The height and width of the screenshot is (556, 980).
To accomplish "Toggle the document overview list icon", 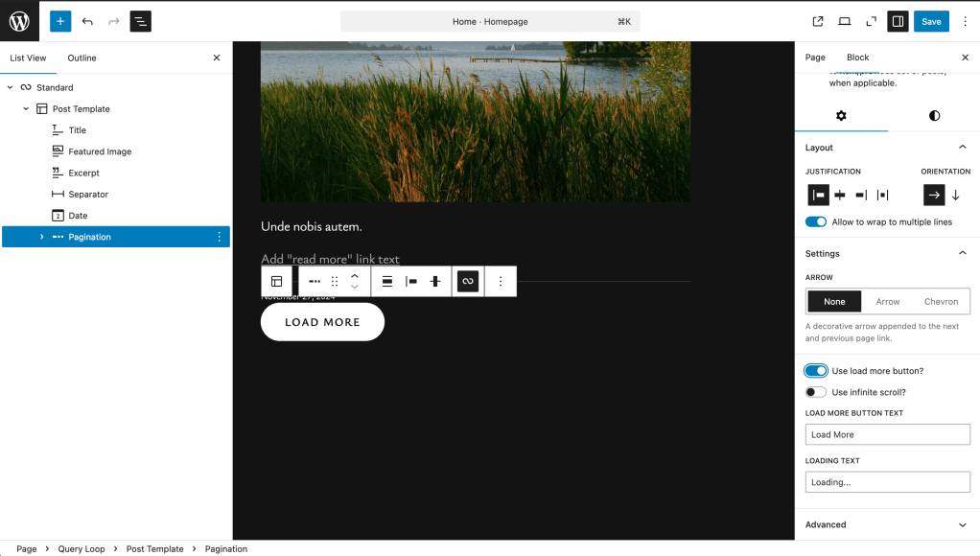I will (x=140, y=21).
